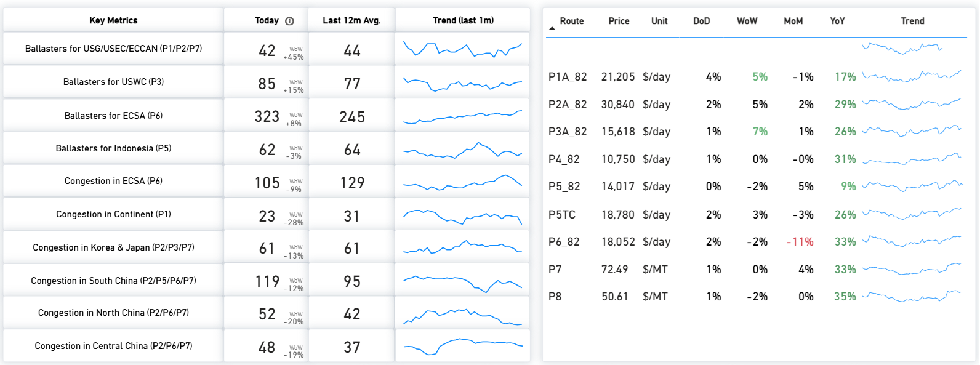Select Ballasters for Indonesia (P5) row
The height and width of the screenshot is (365, 980).
point(267,148)
